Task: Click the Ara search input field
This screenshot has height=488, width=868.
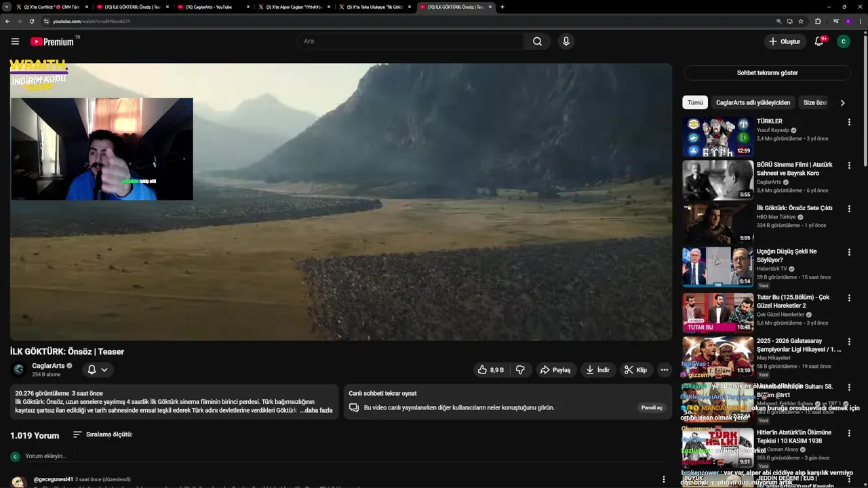Action: coord(410,41)
